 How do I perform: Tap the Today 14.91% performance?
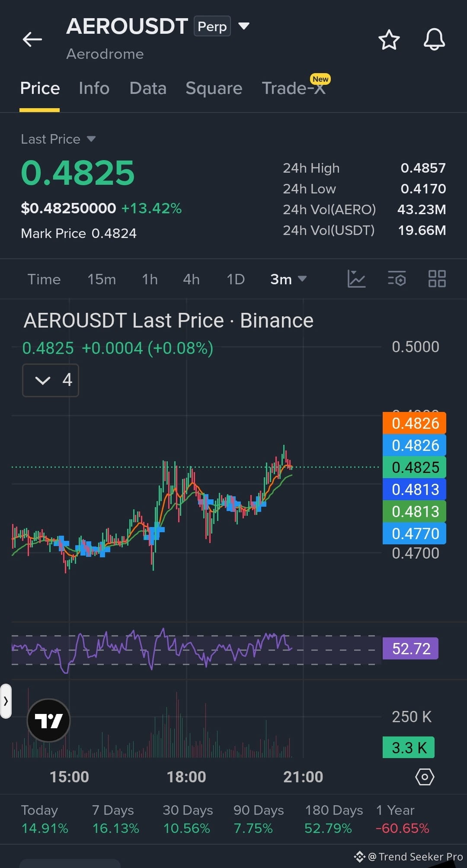point(45,819)
